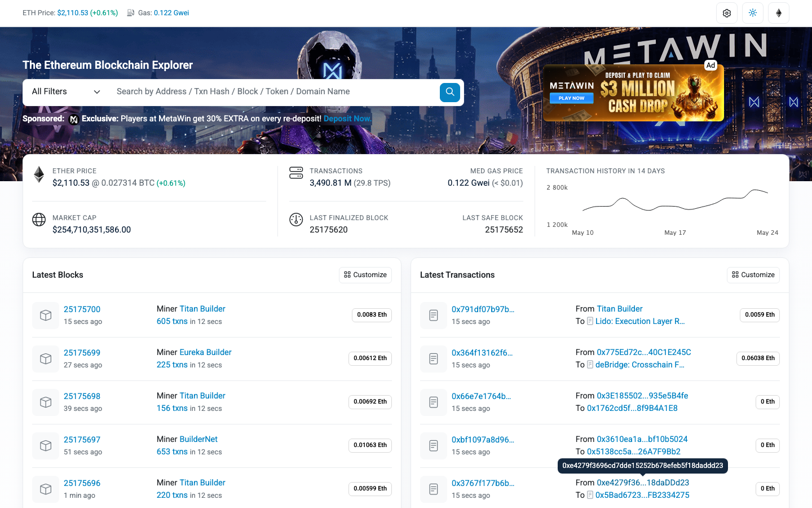View 156 txns of block 25175698

point(172,408)
